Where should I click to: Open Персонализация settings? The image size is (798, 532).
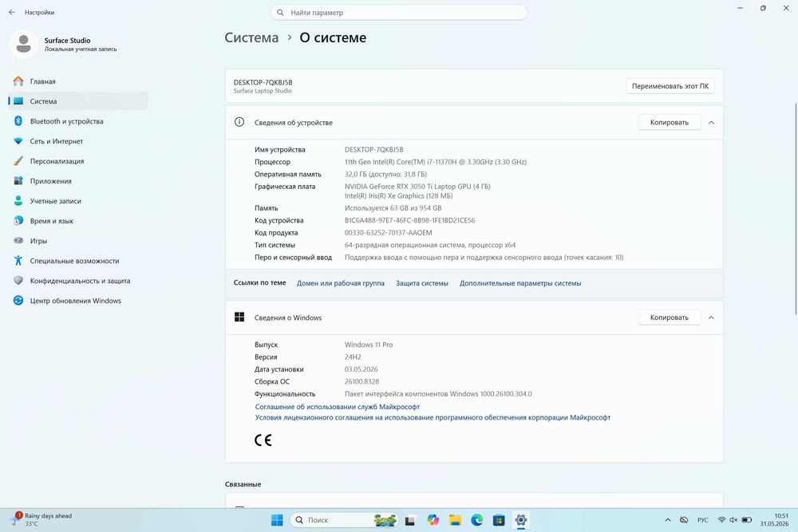78,161
